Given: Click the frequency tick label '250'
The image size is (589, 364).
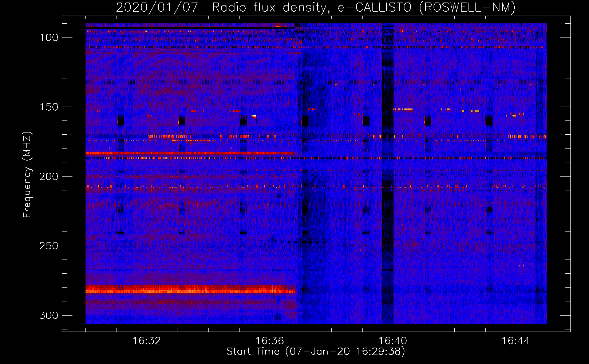Looking at the screenshot, I should pyautogui.click(x=49, y=246).
